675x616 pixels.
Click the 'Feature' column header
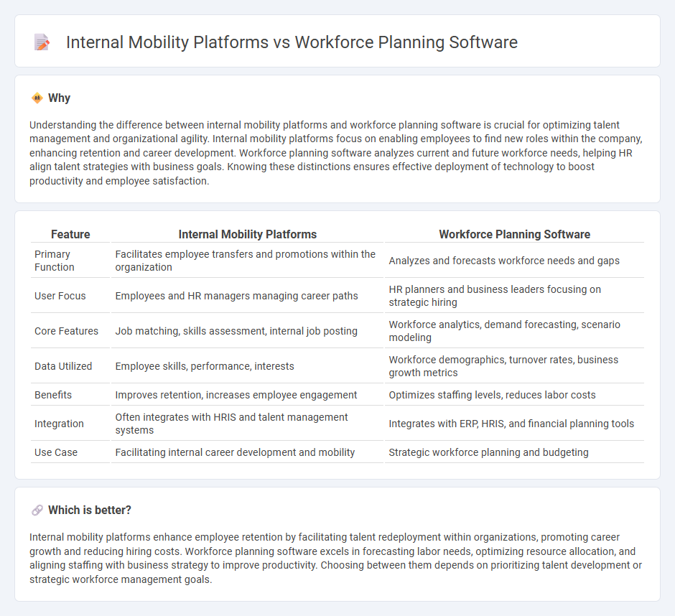[70, 234]
